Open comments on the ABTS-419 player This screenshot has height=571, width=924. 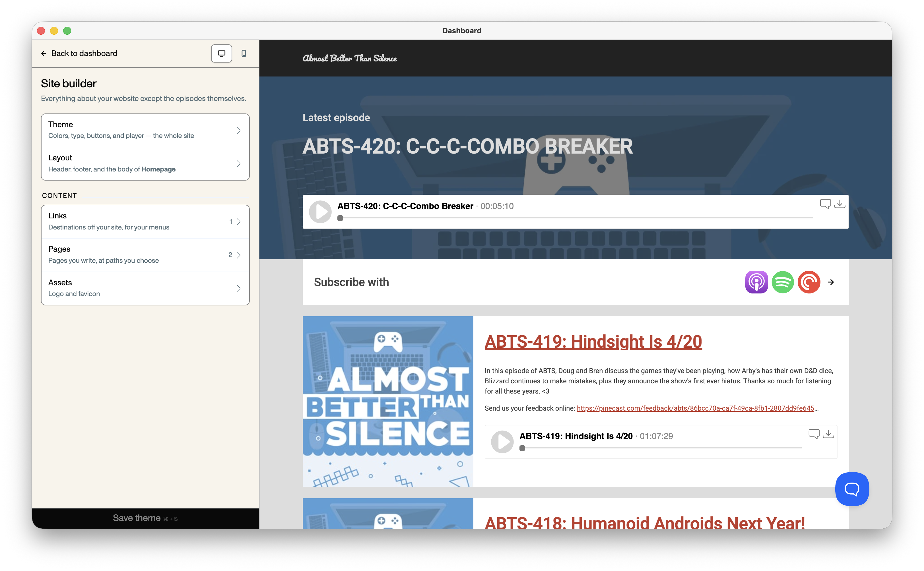pos(814,434)
